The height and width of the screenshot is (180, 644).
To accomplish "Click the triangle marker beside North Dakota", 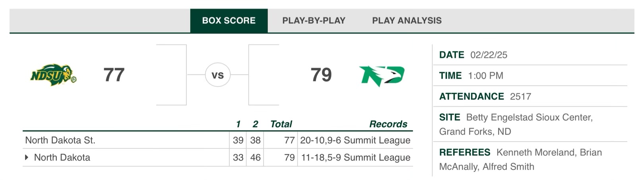I will pos(27,157).
